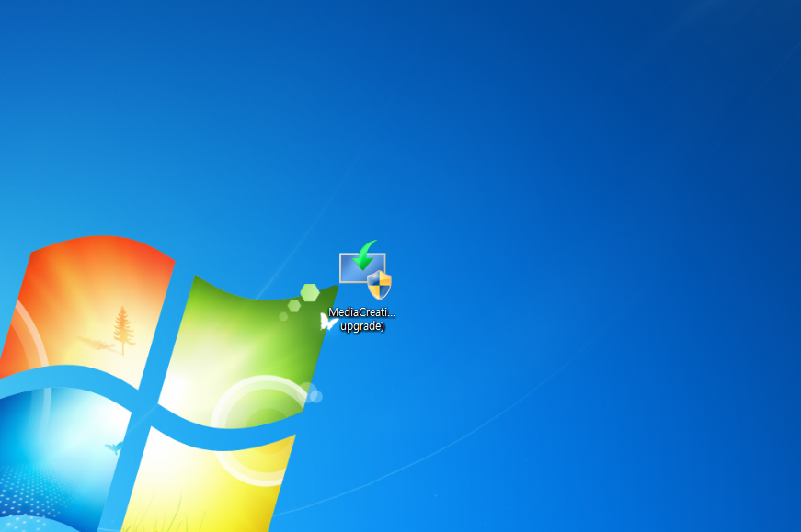Click the "MediaCreati... upgrade)" icon label
The height and width of the screenshot is (532, 801).
point(361,319)
